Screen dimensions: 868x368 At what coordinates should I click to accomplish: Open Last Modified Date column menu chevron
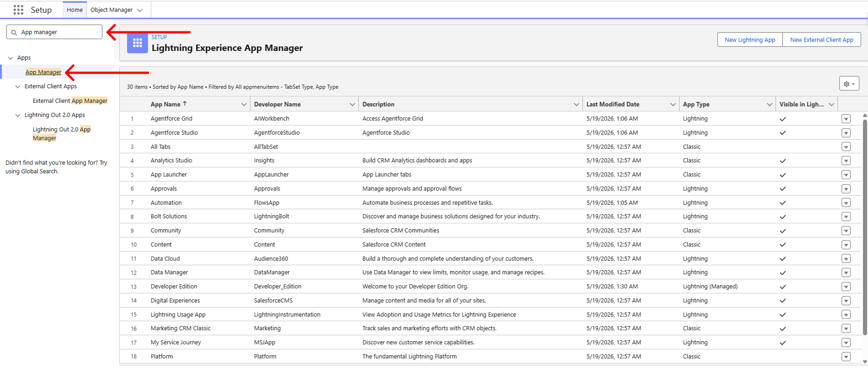[x=673, y=105]
